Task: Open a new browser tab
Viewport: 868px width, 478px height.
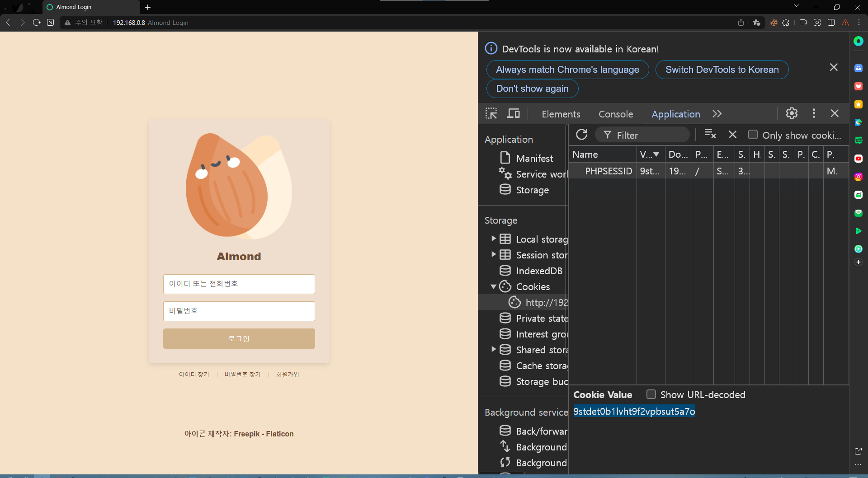Action: point(148,7)
